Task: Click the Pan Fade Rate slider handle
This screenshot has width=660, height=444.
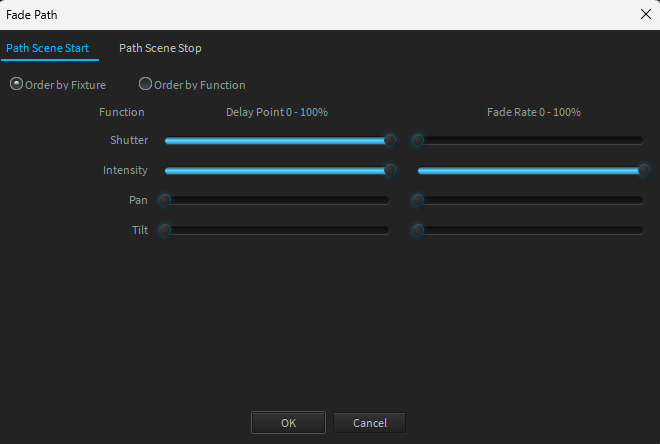Action: tap(418, 200)
